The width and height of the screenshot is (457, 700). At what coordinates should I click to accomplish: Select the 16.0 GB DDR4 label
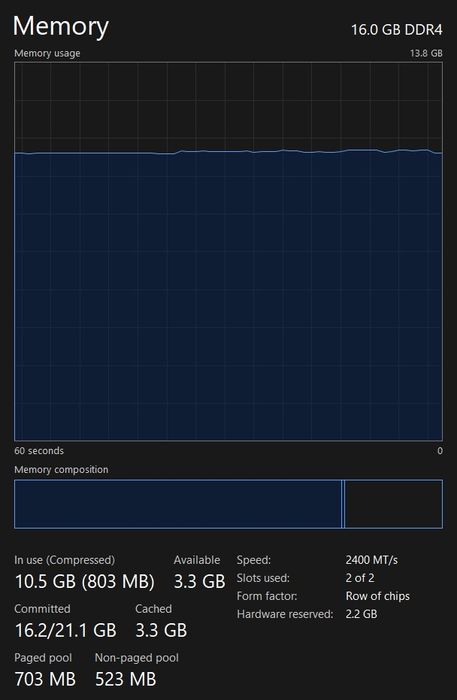click(x=397, y=30)
